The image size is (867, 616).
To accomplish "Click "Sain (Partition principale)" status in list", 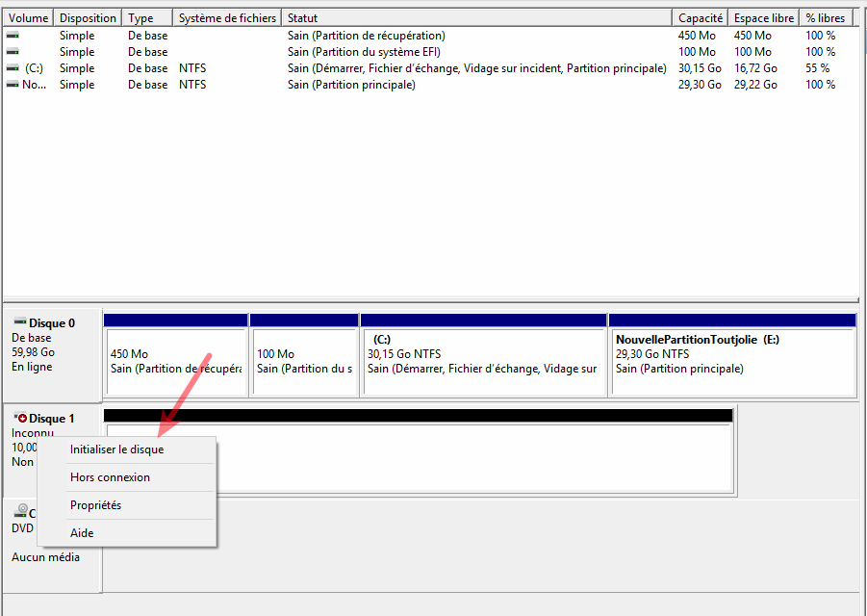I will pyautogui.click(x=351, y=85).
